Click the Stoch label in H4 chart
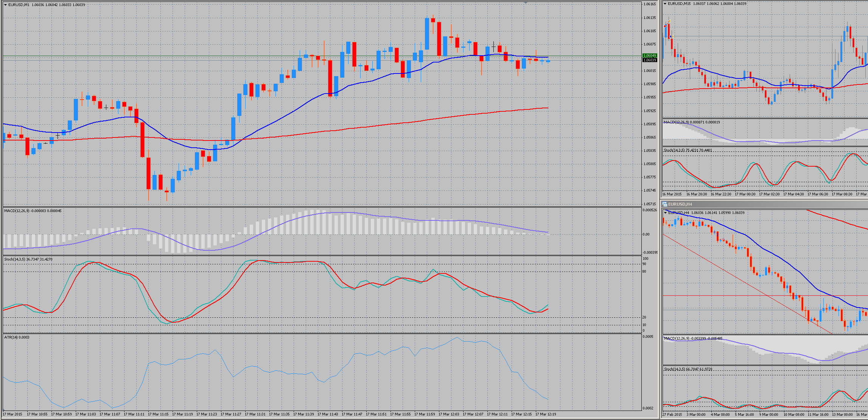This screenshot has width=868, height=420. (x=674, y=369)
